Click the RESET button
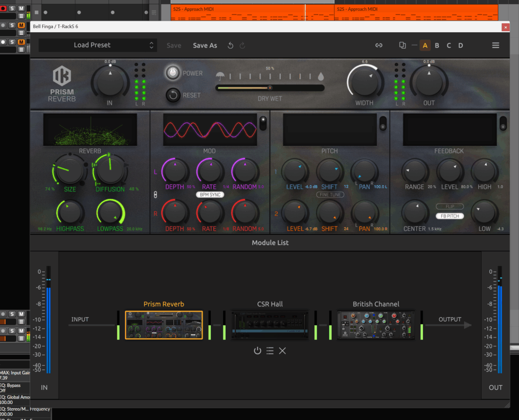The image size is (519, 420). pyautogui.click(x=173, y=95)
